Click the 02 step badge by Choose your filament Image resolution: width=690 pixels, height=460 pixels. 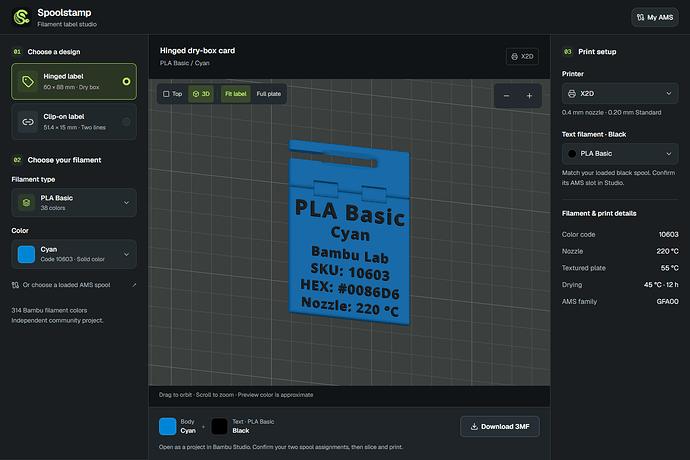17,160
